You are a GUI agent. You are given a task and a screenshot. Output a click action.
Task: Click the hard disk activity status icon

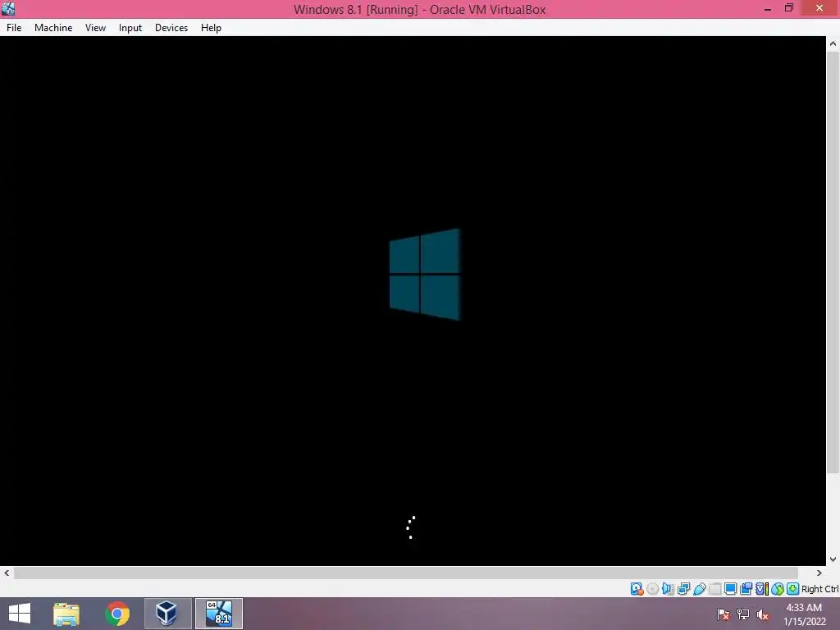637,589
